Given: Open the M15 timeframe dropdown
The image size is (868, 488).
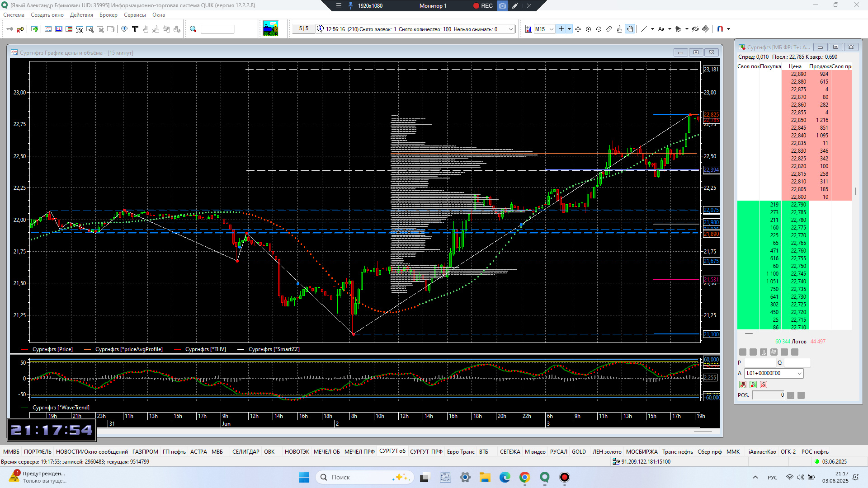Looking at the screenshot, I should coord(551,29).
